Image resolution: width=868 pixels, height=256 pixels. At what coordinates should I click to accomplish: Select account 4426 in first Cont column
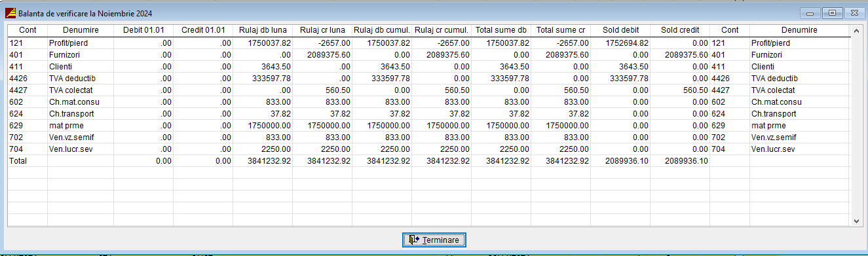pos(18,79)
